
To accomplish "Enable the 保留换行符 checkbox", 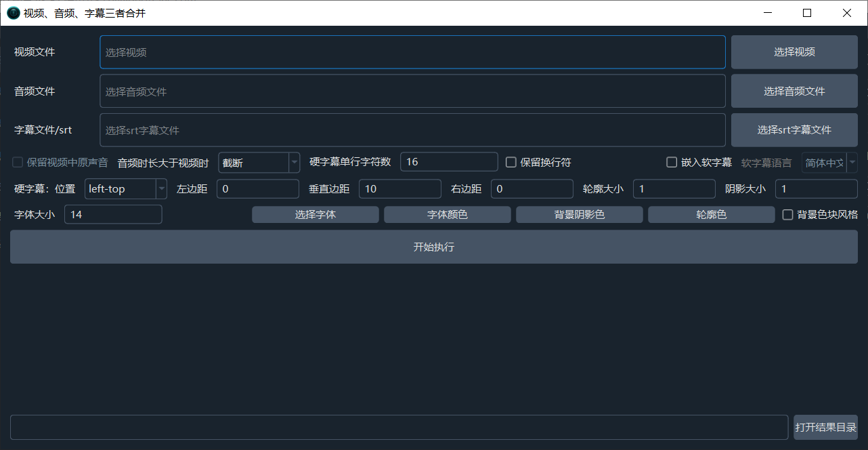I will (x=512, y=163).
